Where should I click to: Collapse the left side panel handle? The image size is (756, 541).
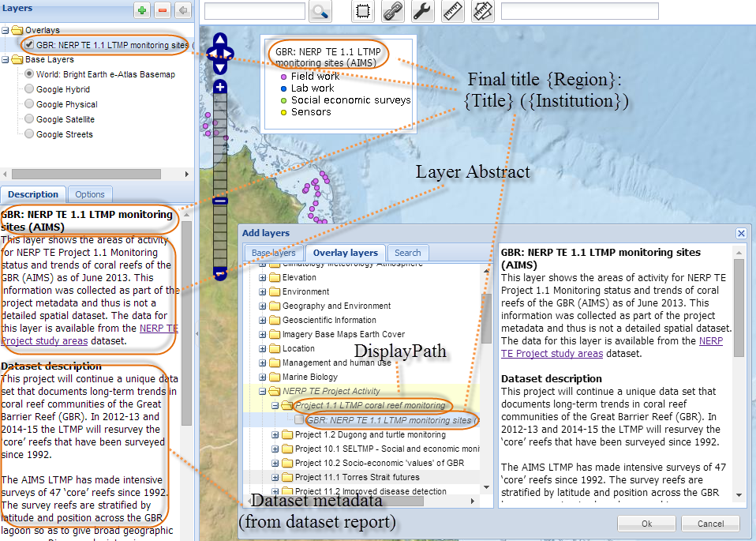pyautogui.click(x=196, y=333)
